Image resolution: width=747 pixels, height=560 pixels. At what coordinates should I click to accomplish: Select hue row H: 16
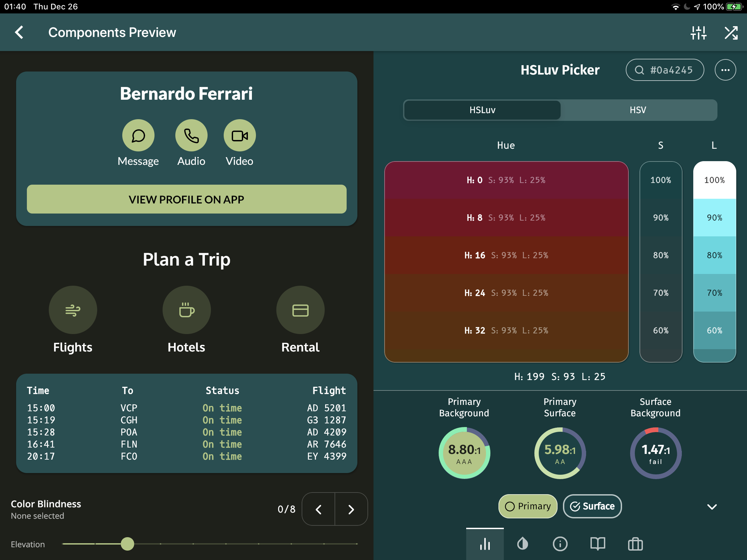tap(506, 255)
